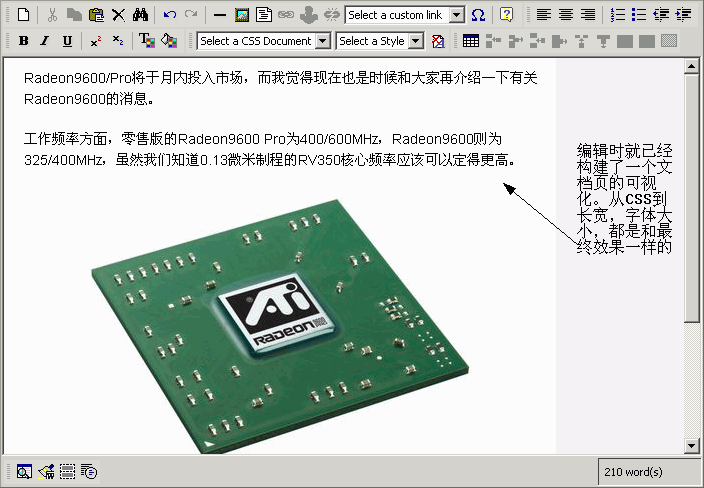Screen dimensions: 704x488
Task: Toggle Bold formatting
Action: pos(24,41)
